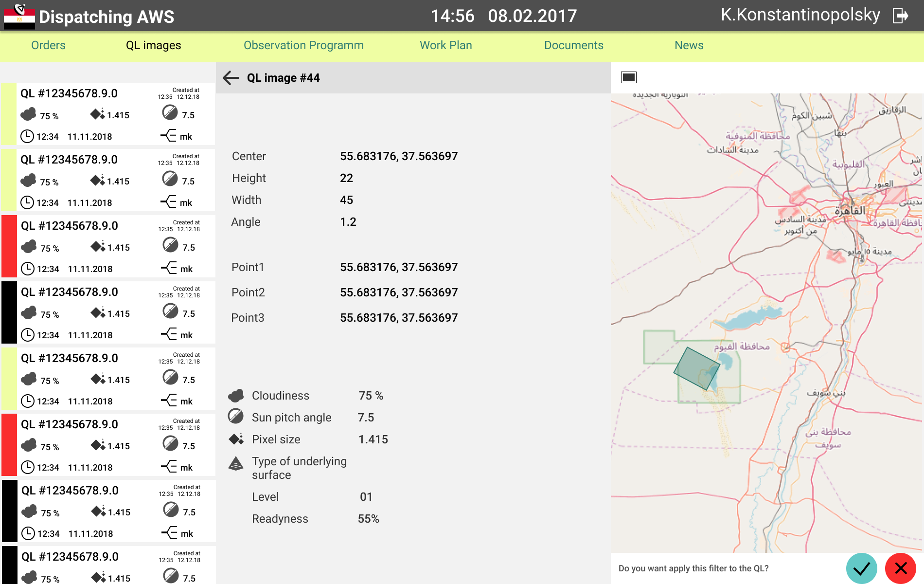Click the Cairo city label on map
Viewport: 924px width, 584px height.
(x=850, y=211)
